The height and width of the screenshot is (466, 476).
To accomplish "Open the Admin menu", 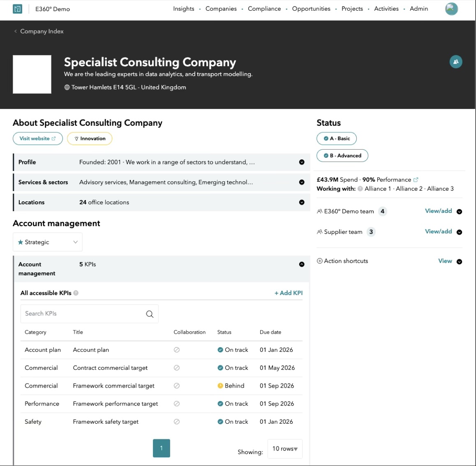I will pos(418,9).
